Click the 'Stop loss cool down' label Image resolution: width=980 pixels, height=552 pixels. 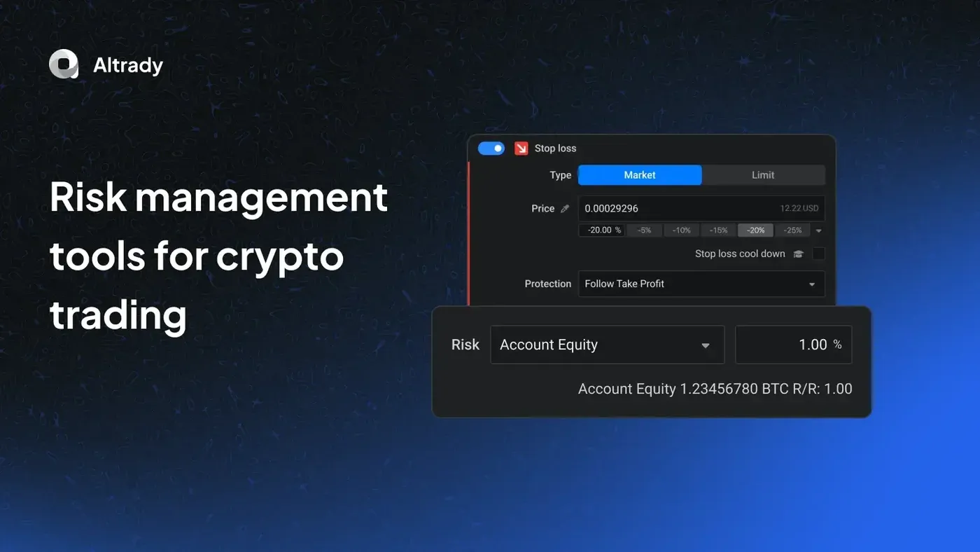[740, 254]
